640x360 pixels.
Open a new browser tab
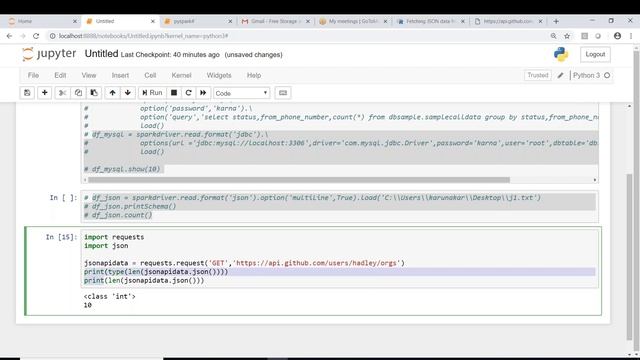click(x=556, y=21)
